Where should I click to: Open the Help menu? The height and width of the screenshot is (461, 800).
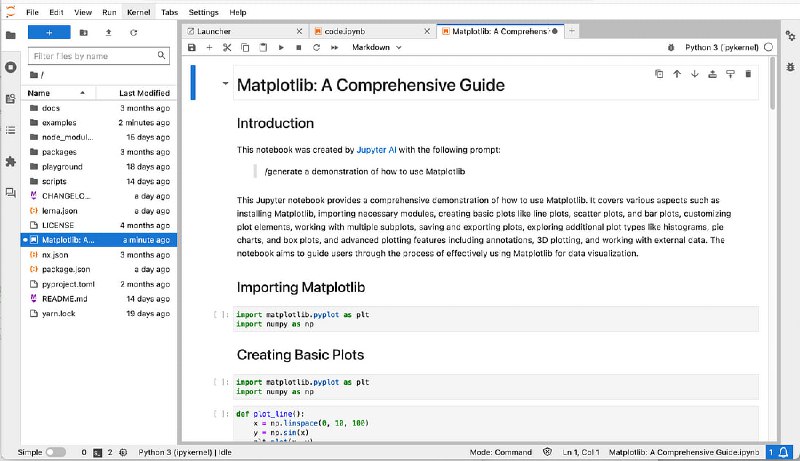[x=237, y=12]
